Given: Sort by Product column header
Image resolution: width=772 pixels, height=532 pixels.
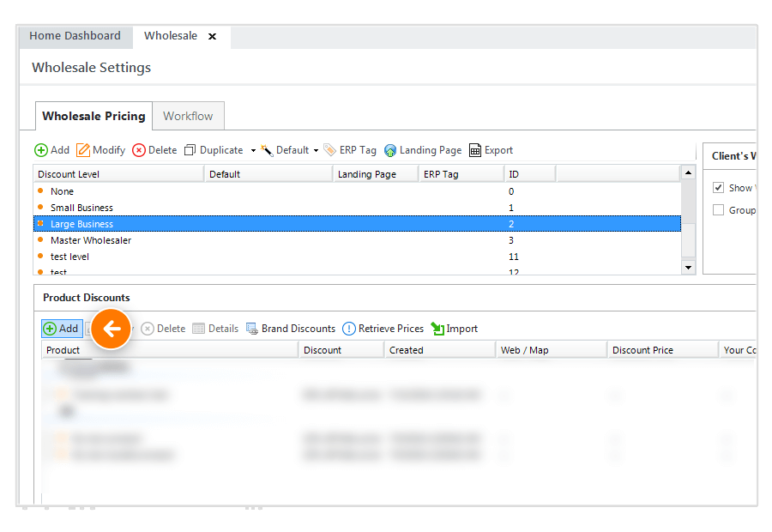Looking at the screenshot, I should tap(171, 350).
